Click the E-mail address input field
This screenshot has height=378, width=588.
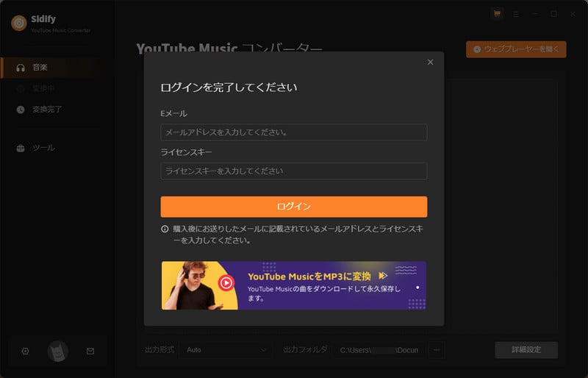[293, 132]
